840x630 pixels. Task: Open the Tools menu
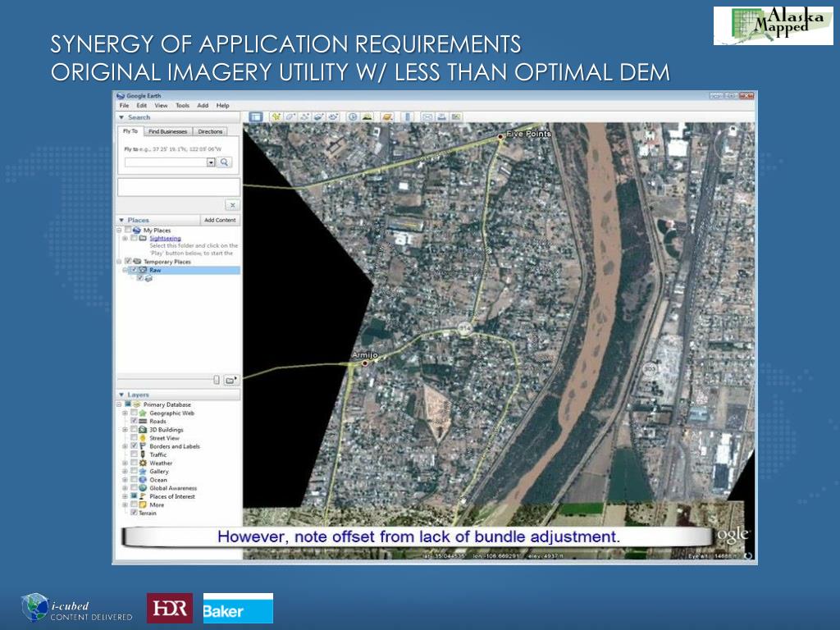(183, 106)
